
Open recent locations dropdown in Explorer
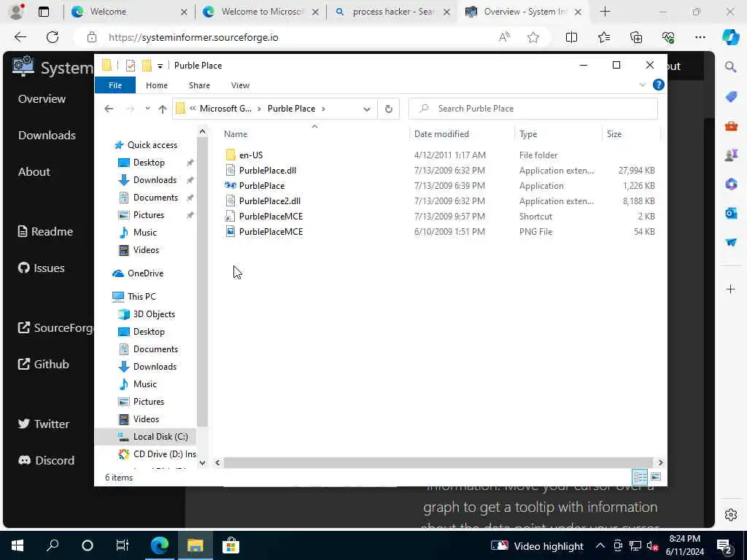147,109
